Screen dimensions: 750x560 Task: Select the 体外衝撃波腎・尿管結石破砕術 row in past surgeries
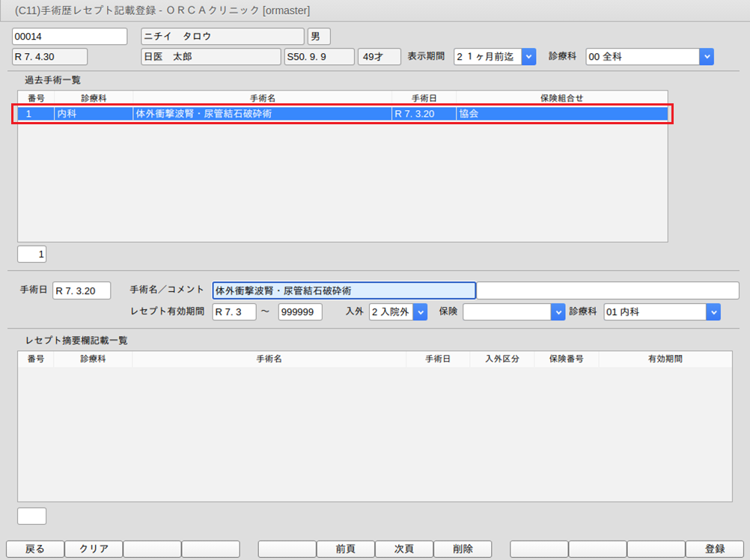point(262,114)
